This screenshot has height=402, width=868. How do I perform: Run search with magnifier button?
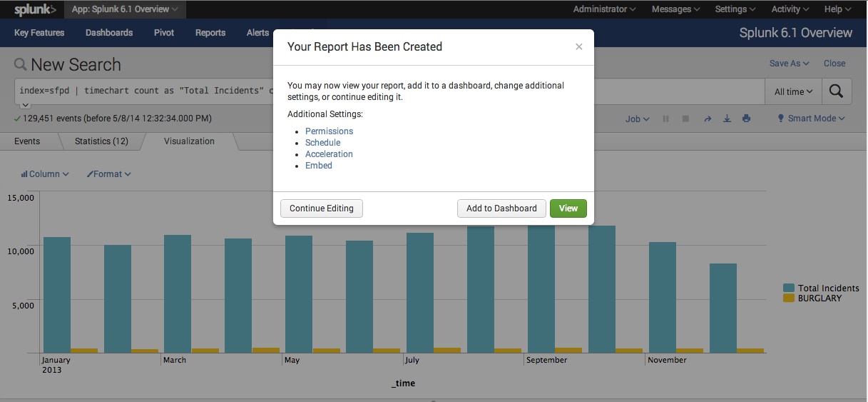pyautogui.click(x=837, y=91)
